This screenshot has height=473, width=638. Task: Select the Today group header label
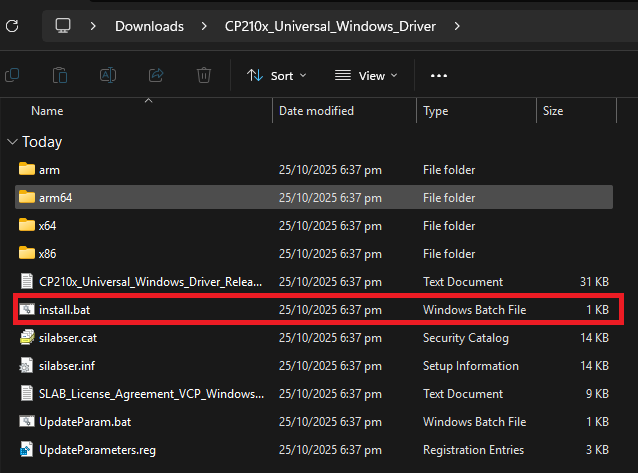(x=42, y=142)
